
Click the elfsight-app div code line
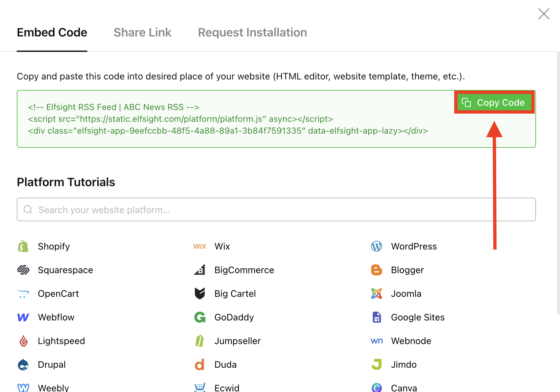(x=228, y=131)
